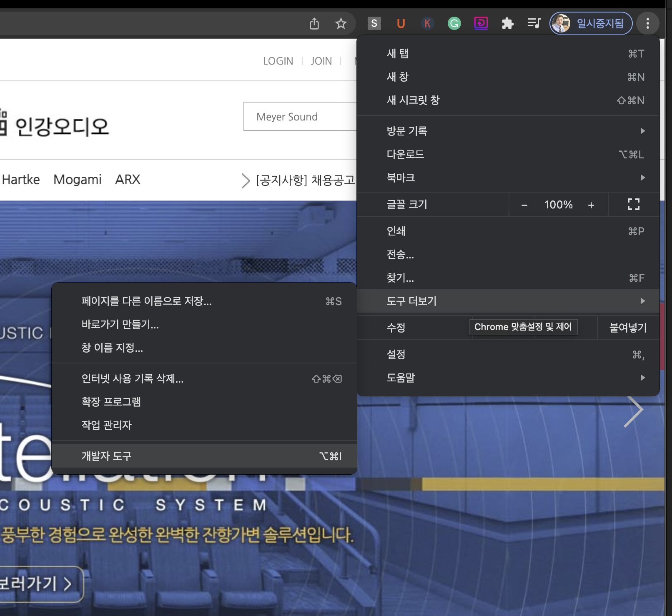Click 붙여넣기 paste in edit row
Image resolution: width=672 pixels, height=616 pixels.
[x=628, y=328]
